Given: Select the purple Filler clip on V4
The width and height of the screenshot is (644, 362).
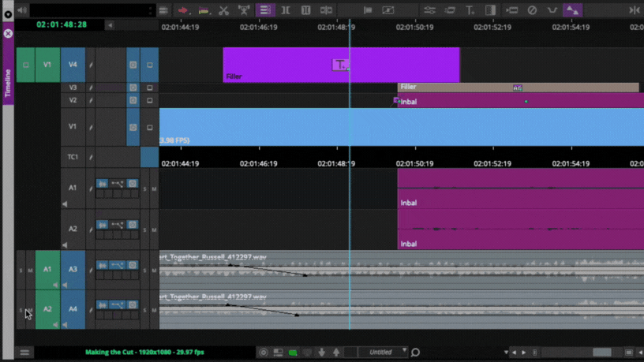Looking at the screenshot, I should 341,65.
